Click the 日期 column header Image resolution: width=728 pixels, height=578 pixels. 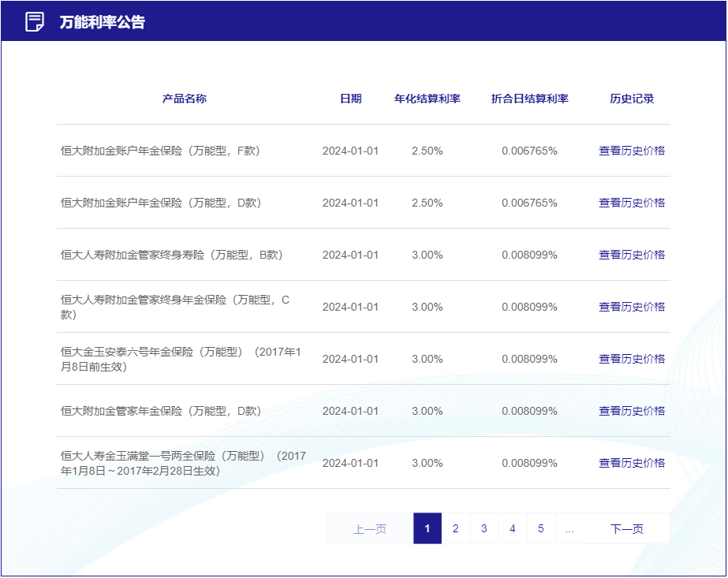[350, 99]
